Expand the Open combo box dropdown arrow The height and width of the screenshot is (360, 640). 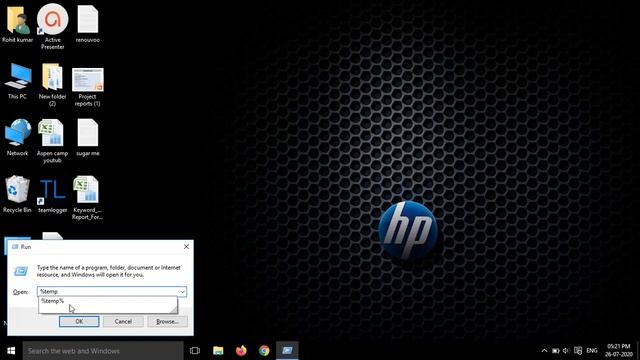point(182,291)
